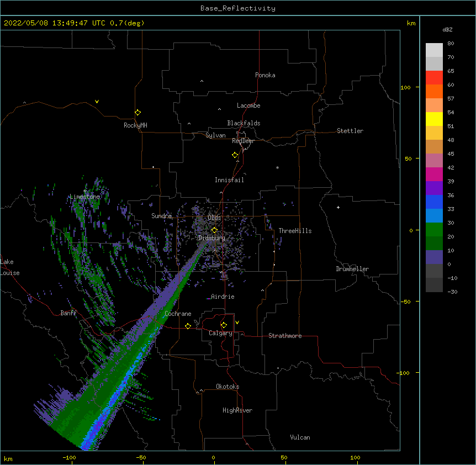Select the Innisfail label
The image size is (476, 465).
click(x=229, y=180)
